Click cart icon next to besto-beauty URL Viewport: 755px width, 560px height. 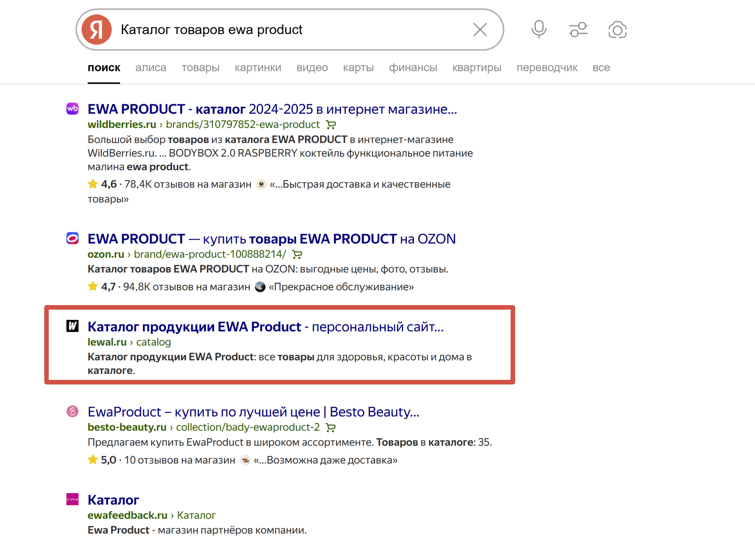pyautogui.click(x=331, y=427)
